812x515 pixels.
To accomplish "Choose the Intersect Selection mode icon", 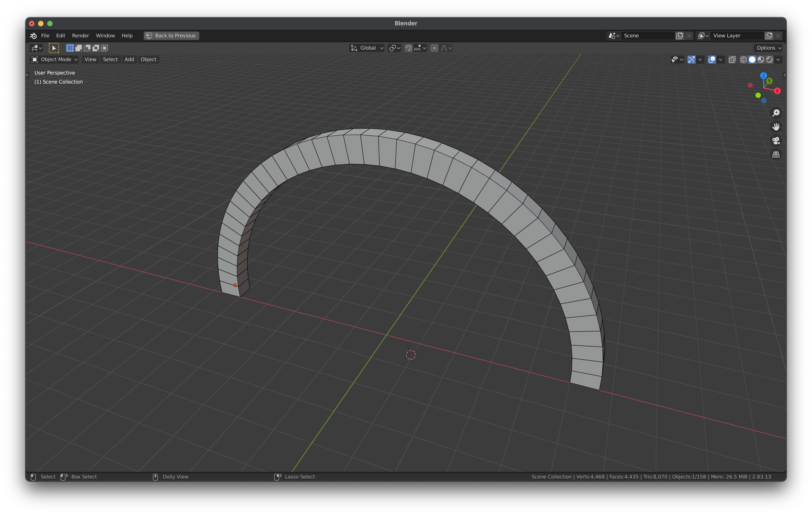I will [x=105, y=48].
